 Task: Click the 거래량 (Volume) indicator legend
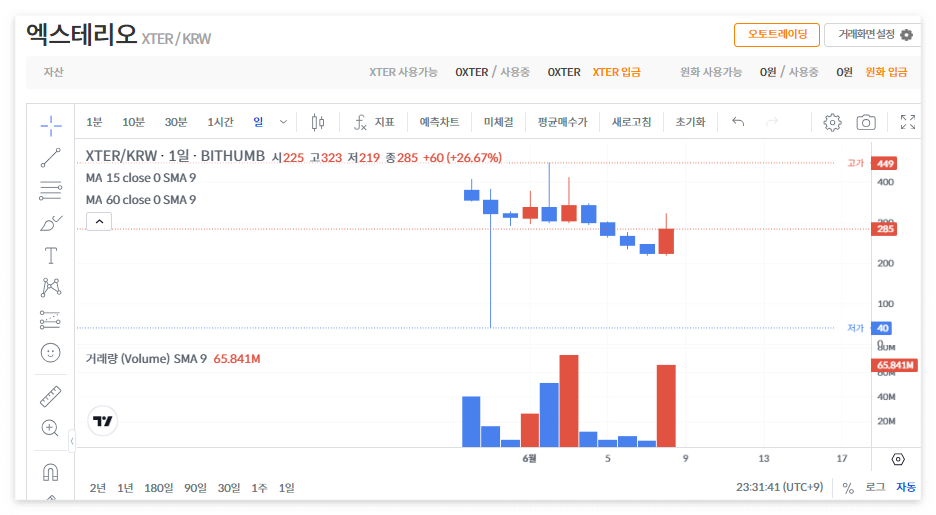(x=146, y=359)
